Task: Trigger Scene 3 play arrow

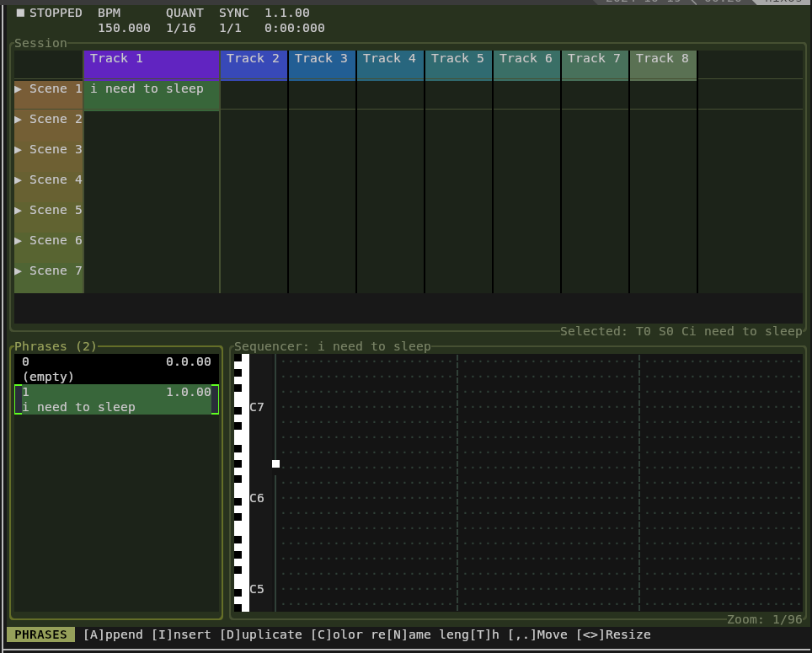Action: 19,150
